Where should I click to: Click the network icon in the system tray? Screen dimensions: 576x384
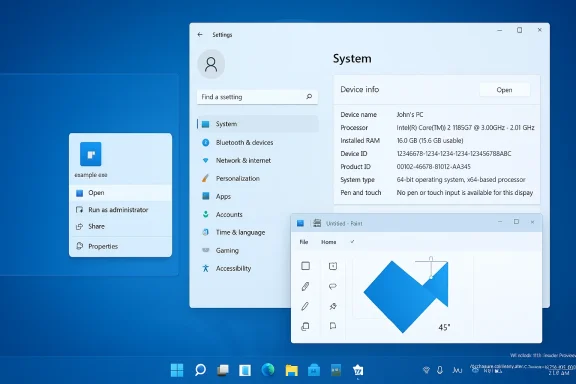426,370
